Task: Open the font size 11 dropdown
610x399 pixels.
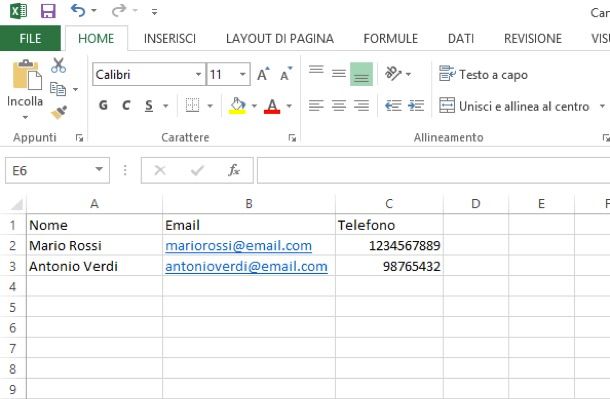Action: (x=243, y=74)
